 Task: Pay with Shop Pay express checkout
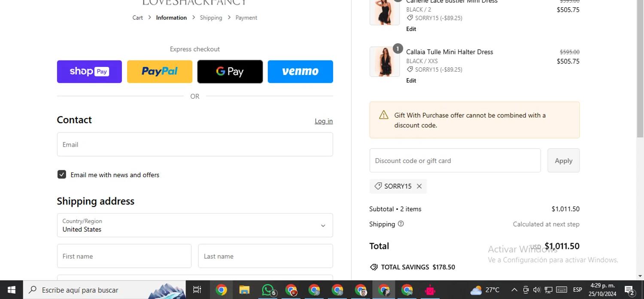click(89, 71)
